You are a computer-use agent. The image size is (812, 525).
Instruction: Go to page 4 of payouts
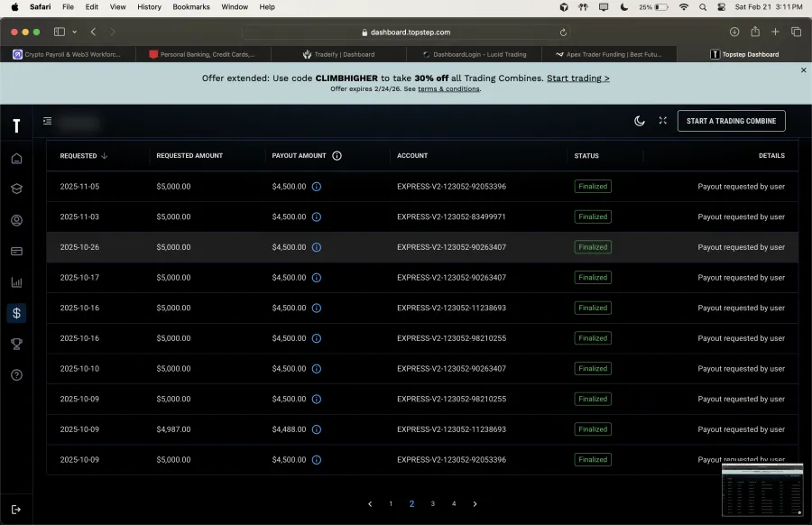(x=454, y=503)
